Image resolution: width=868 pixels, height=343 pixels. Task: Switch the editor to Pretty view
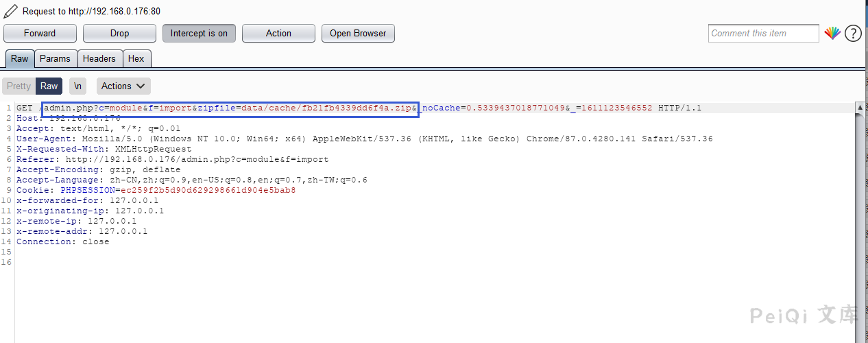click(x=19, y=86)
